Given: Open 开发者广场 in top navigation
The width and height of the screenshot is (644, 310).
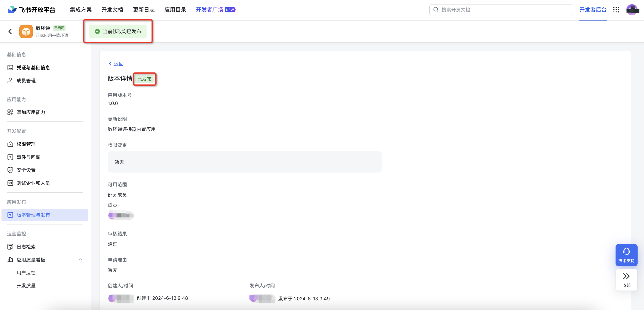Looking at the screenshot, I should click(209, 10).
